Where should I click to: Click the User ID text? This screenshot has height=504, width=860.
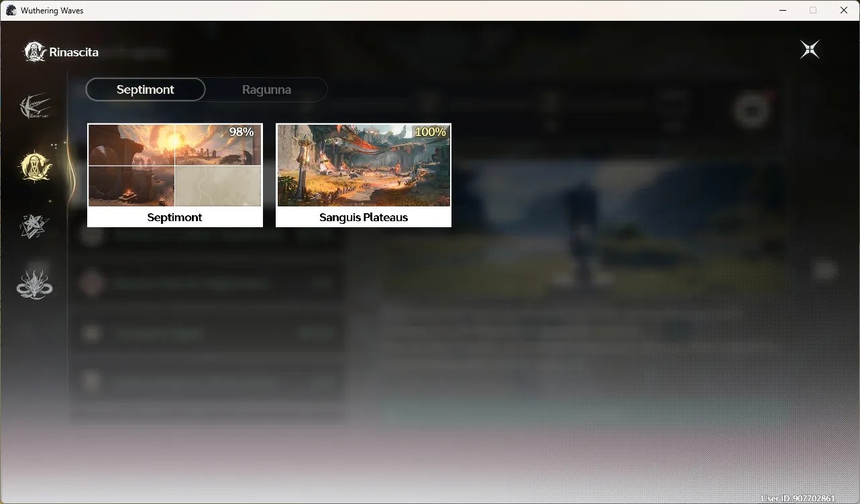point(798,499)
